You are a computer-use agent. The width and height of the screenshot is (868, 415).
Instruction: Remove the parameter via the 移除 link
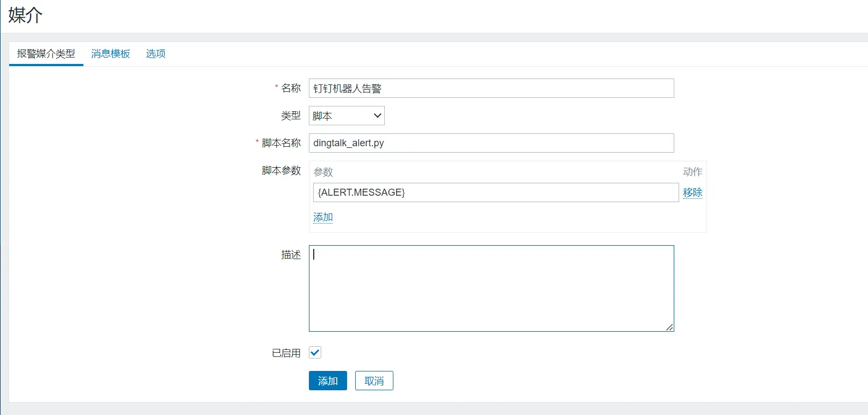[x=692, y=192]
